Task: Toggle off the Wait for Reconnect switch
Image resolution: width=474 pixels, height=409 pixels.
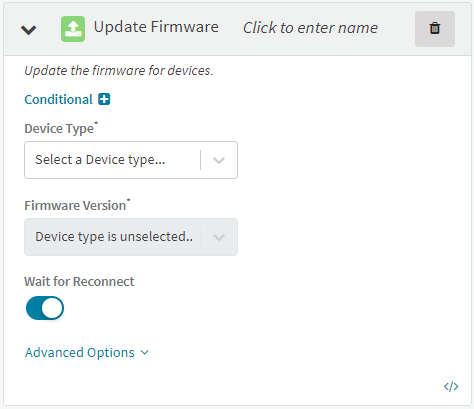Action: [x=45, y=308]
